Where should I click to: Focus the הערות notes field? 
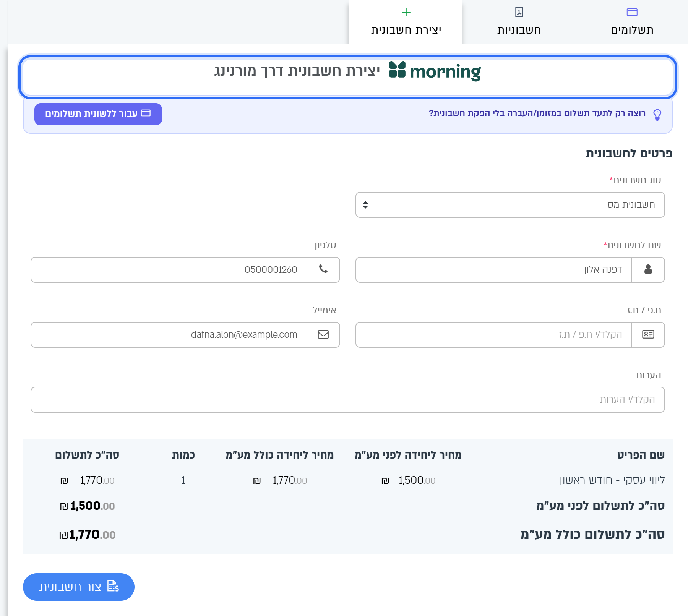(x=348, y=400)
